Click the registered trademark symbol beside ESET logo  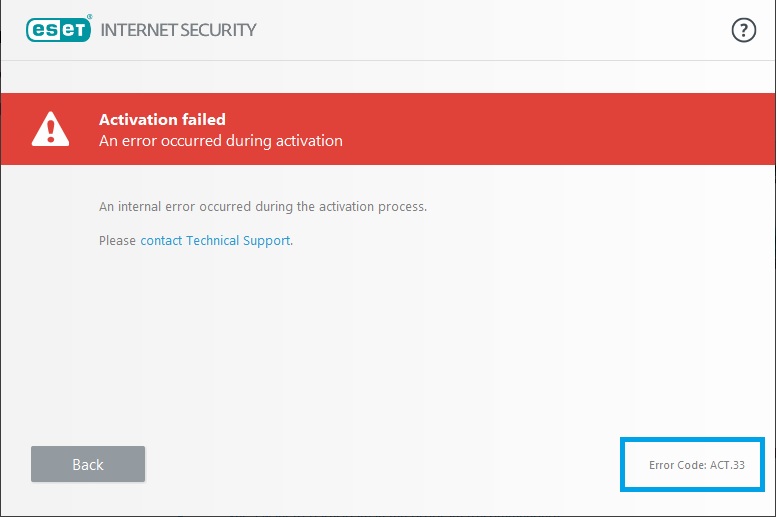(89, 17)
